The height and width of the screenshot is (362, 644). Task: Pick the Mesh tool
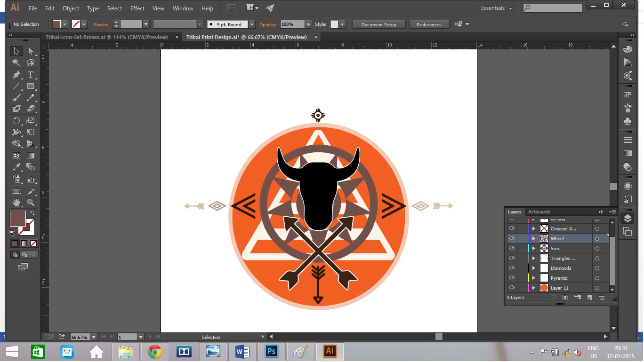[16, 156]
